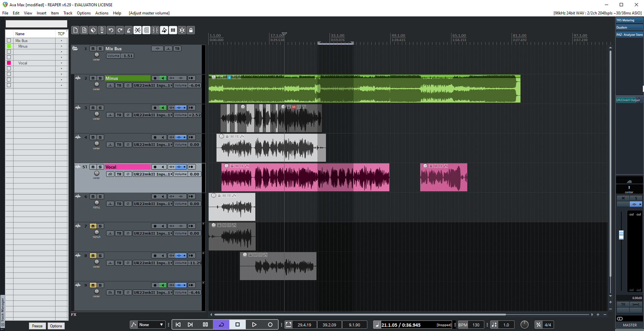Click the Mix Bus pan knob

pos(97,55)
